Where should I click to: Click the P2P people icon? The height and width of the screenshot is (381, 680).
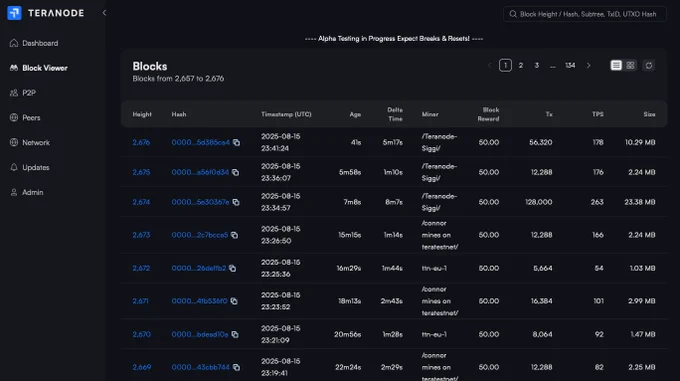click(x=14, y=93)
